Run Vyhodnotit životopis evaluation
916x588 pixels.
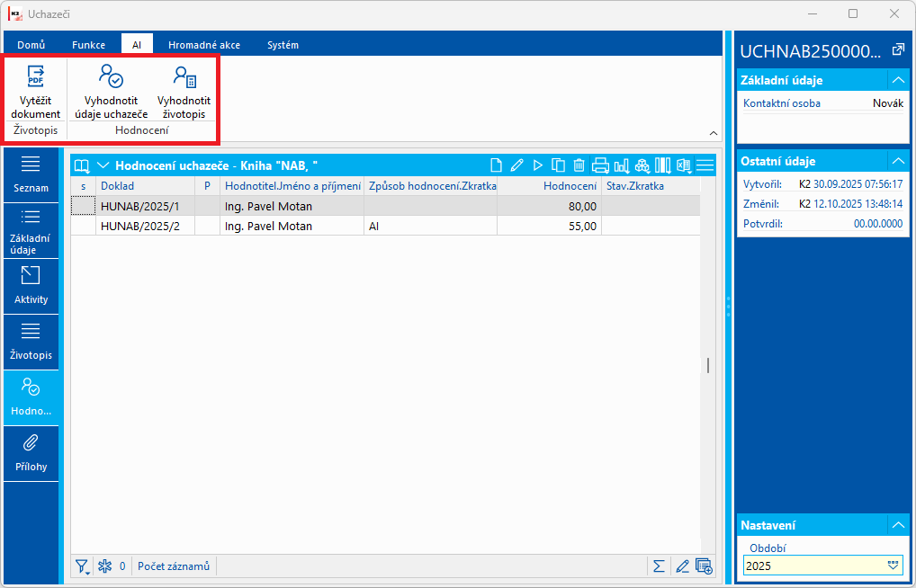pyautogui.click(x=184, y=91)
